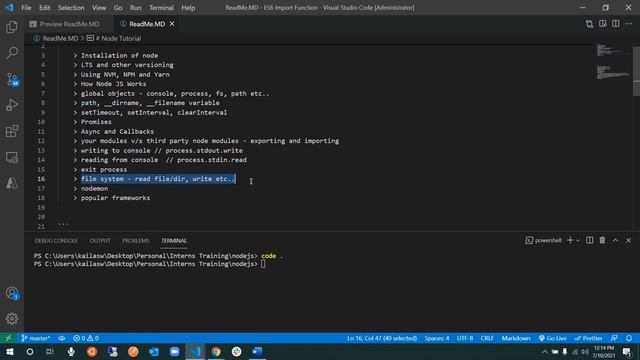Open the Extensions view
Image resolution: width=640 pixels, height=360 pixels.
click(12, 131)
